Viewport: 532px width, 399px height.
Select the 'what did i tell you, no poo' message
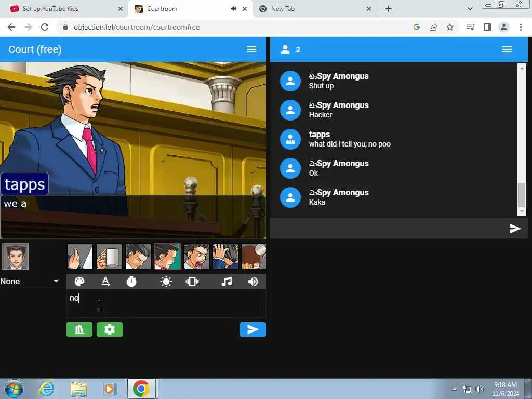pos(350,144)
